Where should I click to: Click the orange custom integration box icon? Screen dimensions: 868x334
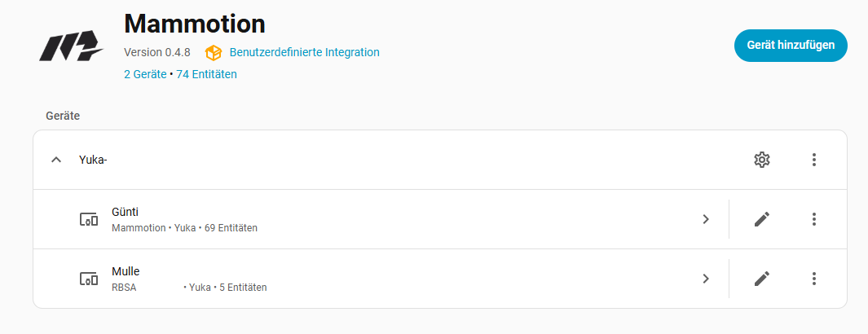pyautogui.click(x=214, y=52)
